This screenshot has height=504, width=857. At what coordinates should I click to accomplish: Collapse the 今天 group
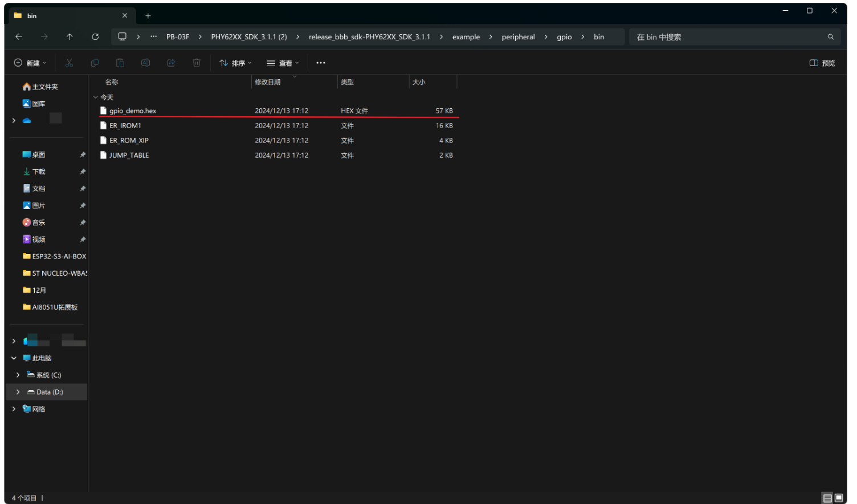(96, 97)
